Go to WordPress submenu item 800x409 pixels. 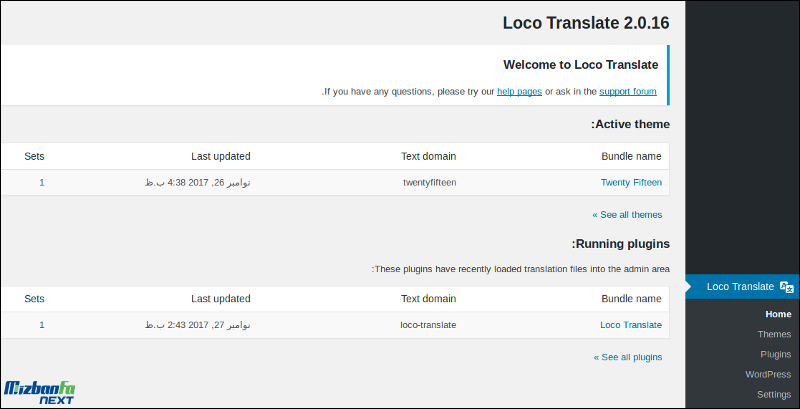[x=768, y=374]
